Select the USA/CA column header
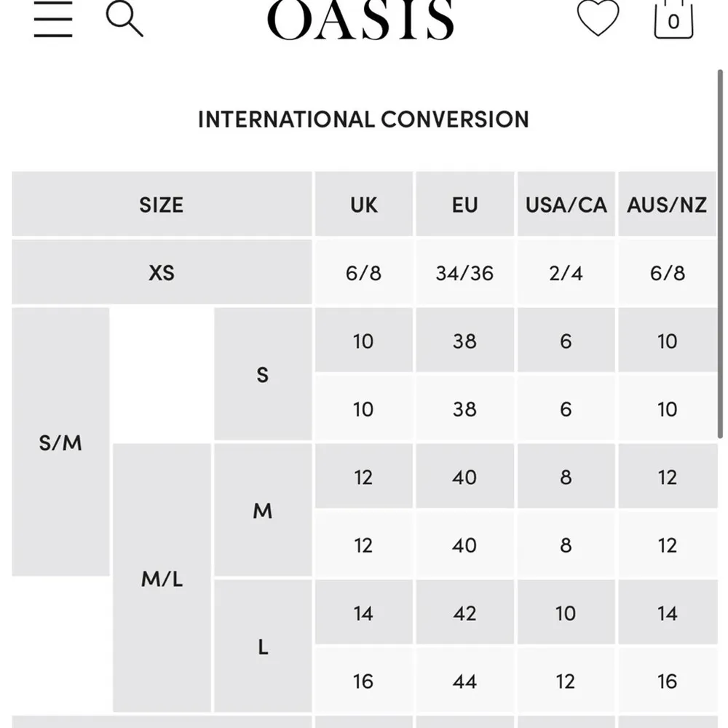This screenshot has width=728, height=728. [x=566, y=205]
